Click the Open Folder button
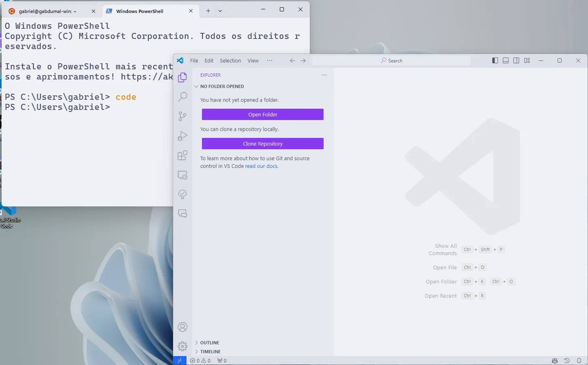The height and width of the screenshot is (365, 588). point(263,114)
